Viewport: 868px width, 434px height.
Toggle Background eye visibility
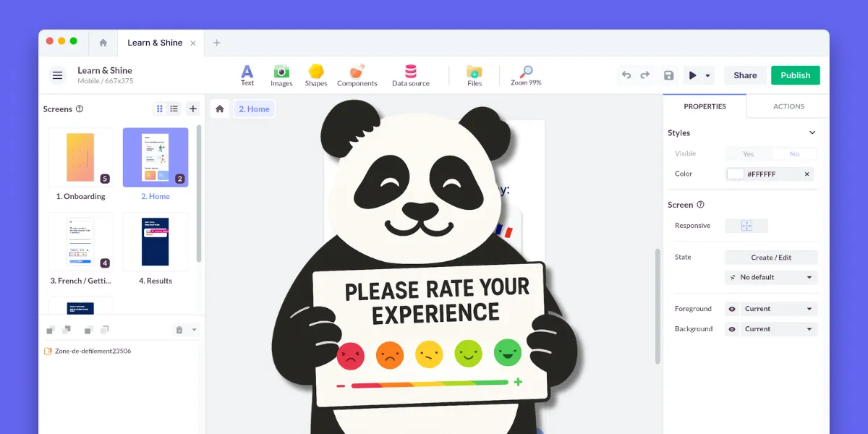click(x=732, y=329)
